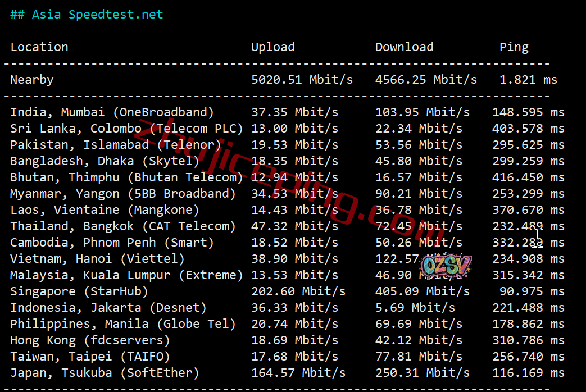
Task: Click Sri Lanka, Colombo location text
Action: pos(76,129)
